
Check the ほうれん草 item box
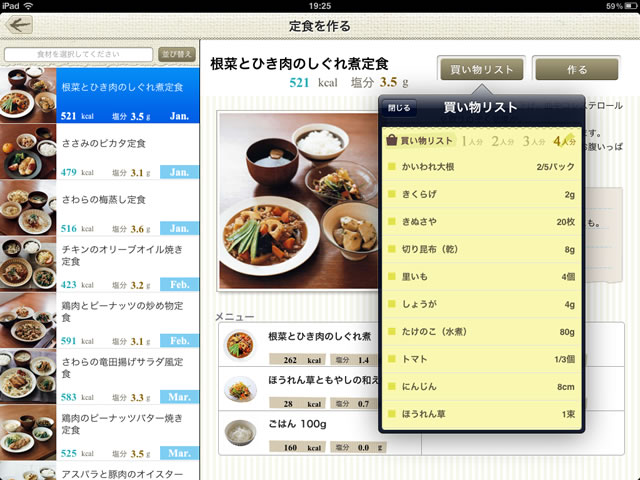tap(391, 414)
